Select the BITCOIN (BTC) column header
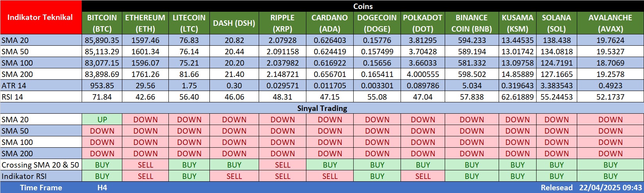 102,23
